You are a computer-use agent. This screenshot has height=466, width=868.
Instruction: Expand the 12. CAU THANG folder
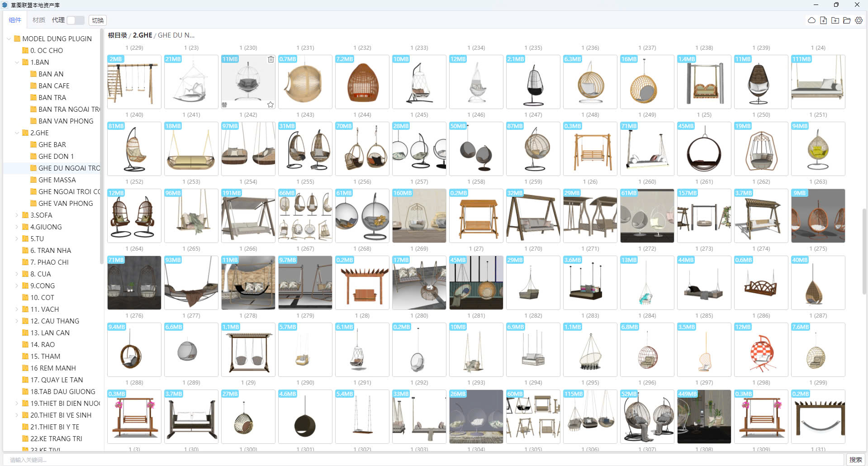pos(17,321)
